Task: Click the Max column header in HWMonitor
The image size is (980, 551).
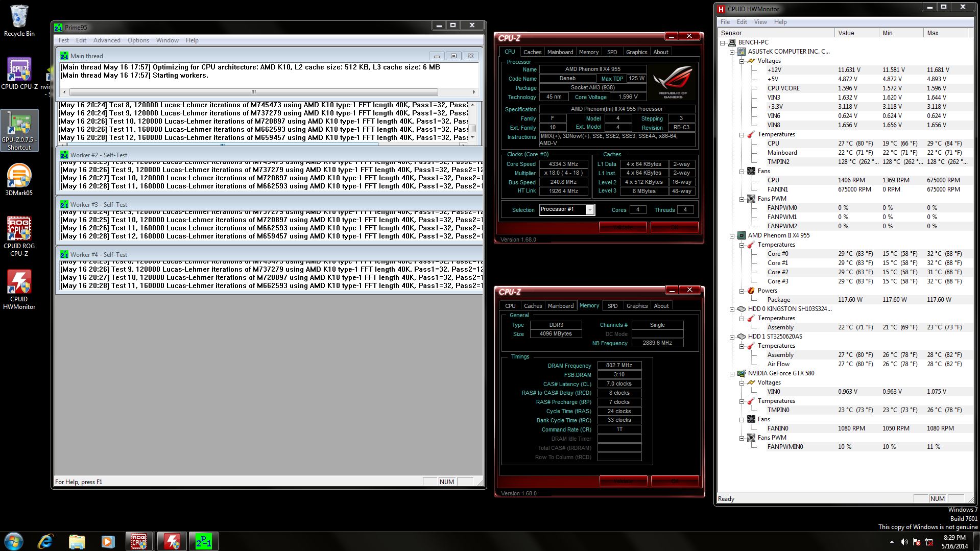Action: (x=945, y=33)
